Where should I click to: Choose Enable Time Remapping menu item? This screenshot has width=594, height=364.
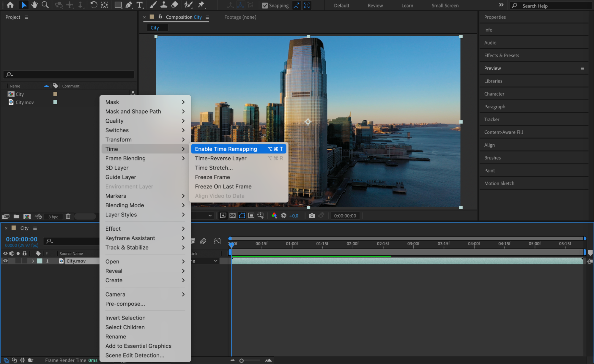(x=226, y=149)
